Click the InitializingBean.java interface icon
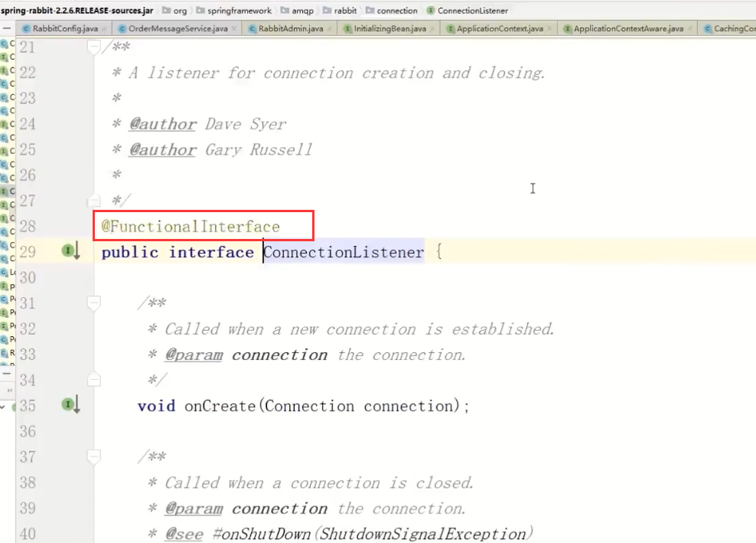 point(347,29)
